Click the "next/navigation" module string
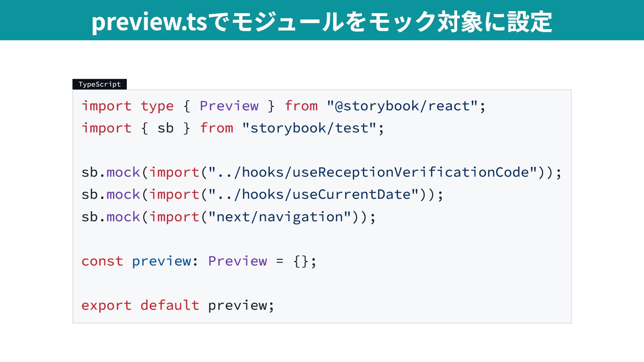 point(279,217)
